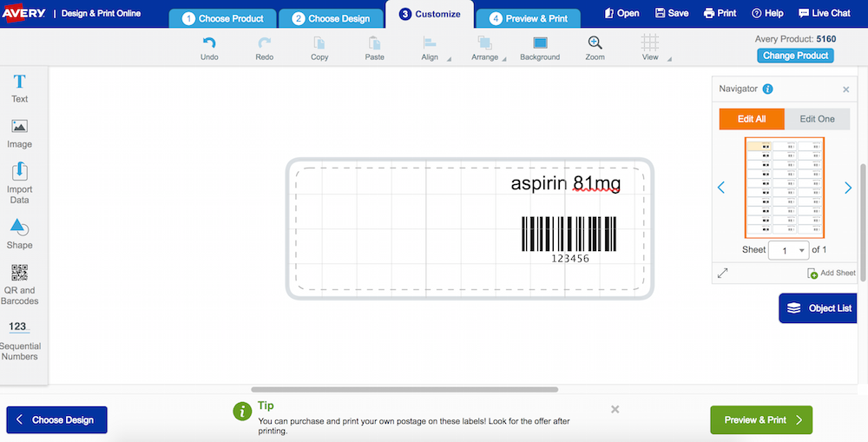Go to the previous sheet arrow

[721, 188]
